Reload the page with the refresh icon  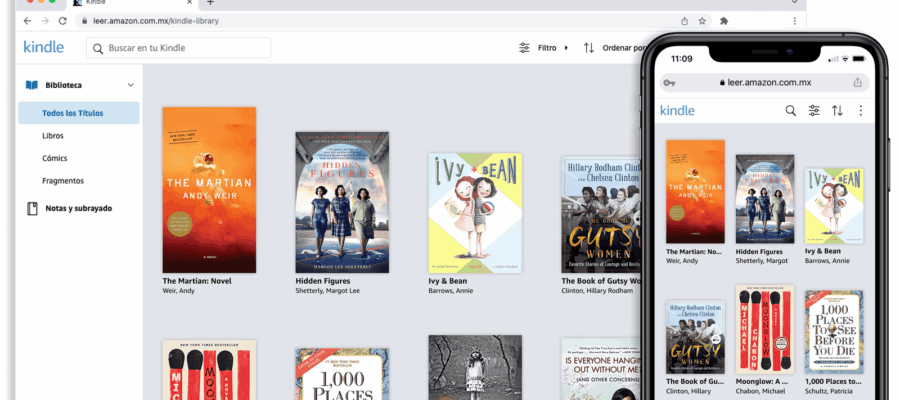[63, 21]
